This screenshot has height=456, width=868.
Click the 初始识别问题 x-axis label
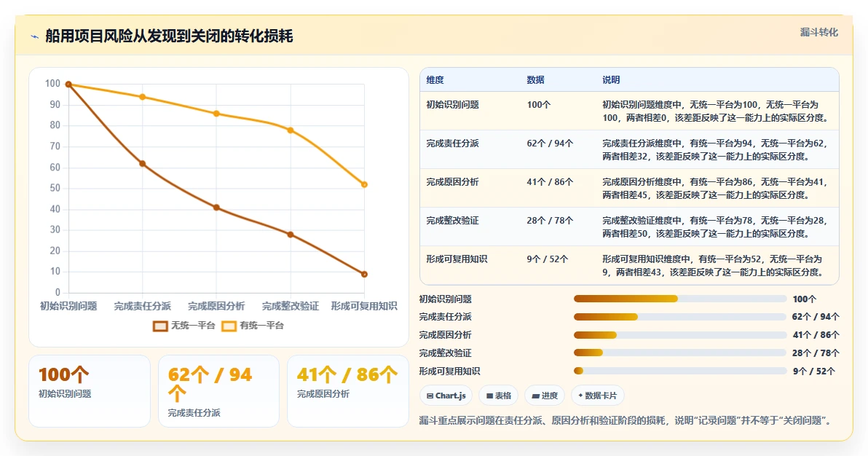pos(68,306)
